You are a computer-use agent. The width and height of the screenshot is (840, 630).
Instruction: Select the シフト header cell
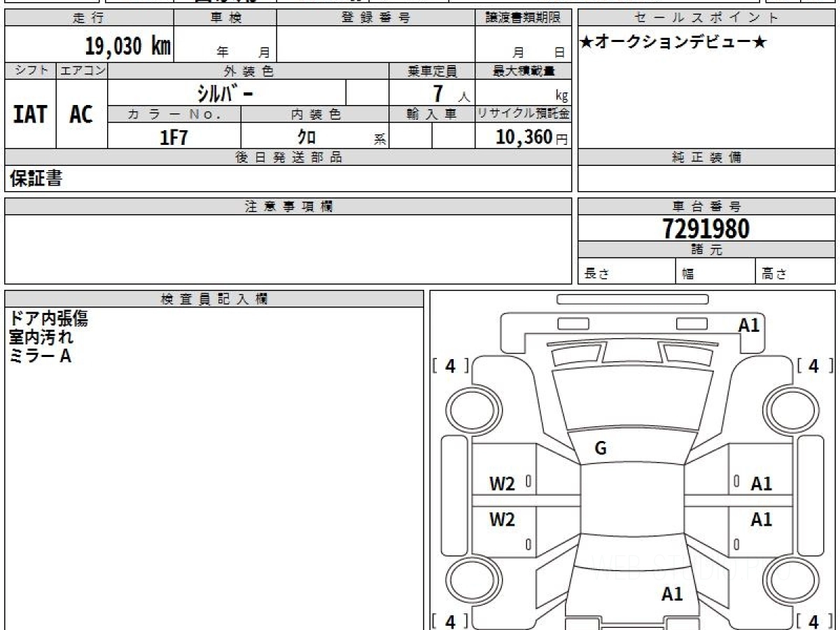pos(31,71)
